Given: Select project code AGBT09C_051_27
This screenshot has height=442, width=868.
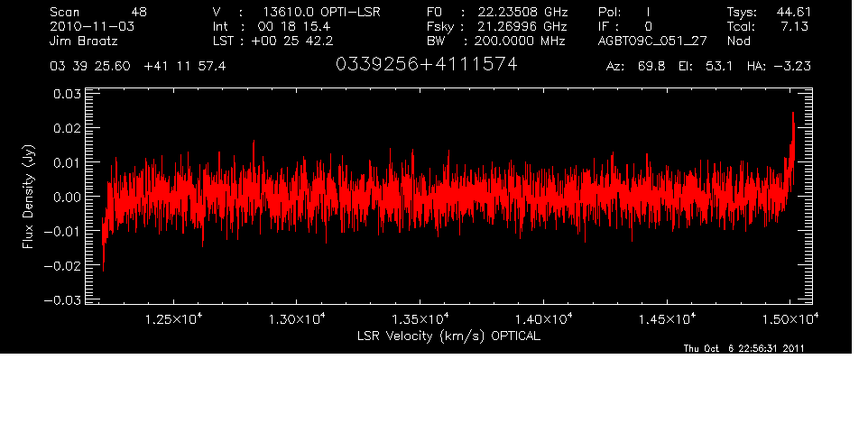Looking at the screenshot, I should coord(652,41).
